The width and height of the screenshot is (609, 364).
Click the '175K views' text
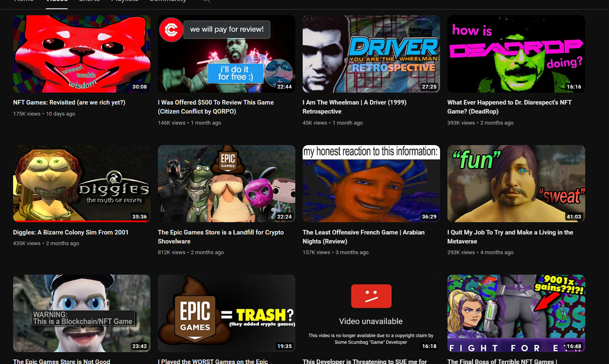[x=27, y=114]
